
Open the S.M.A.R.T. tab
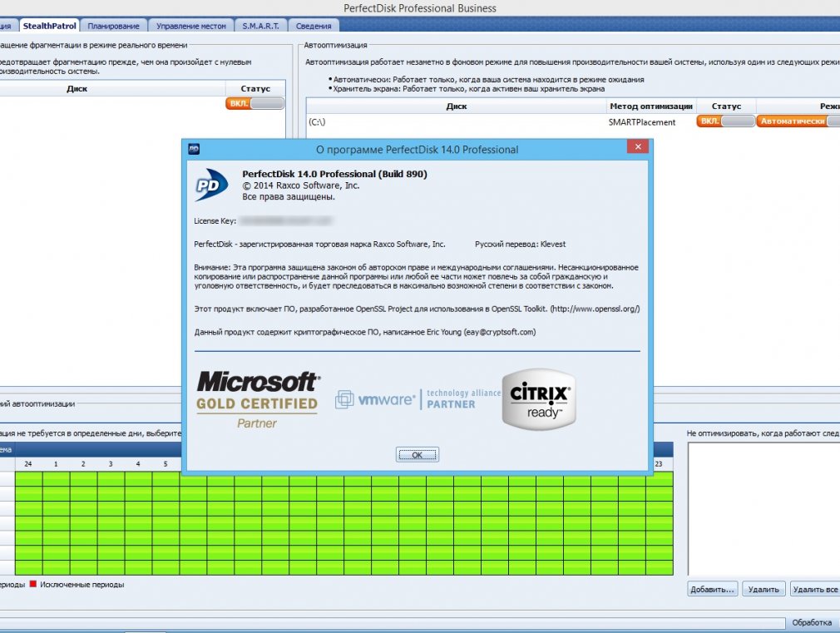click(x=260, y=26)
